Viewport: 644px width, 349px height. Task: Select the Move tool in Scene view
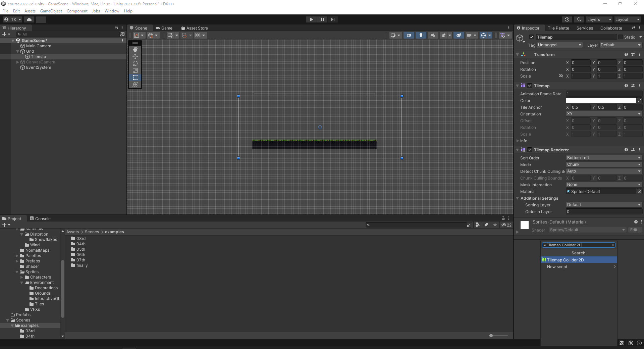[135, 56]
